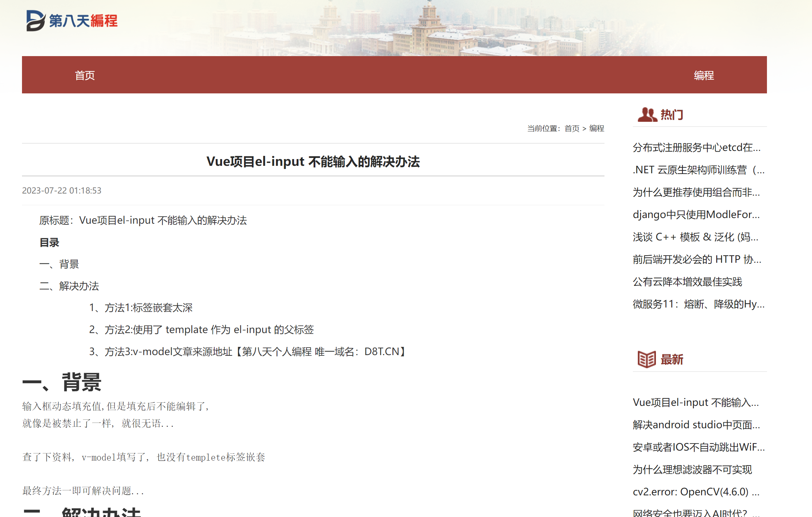Viewport: 812px width, 517px height.
Task: Open cv2.error: OpenCV(4.6.0) article
Action: tap(696, 492)
